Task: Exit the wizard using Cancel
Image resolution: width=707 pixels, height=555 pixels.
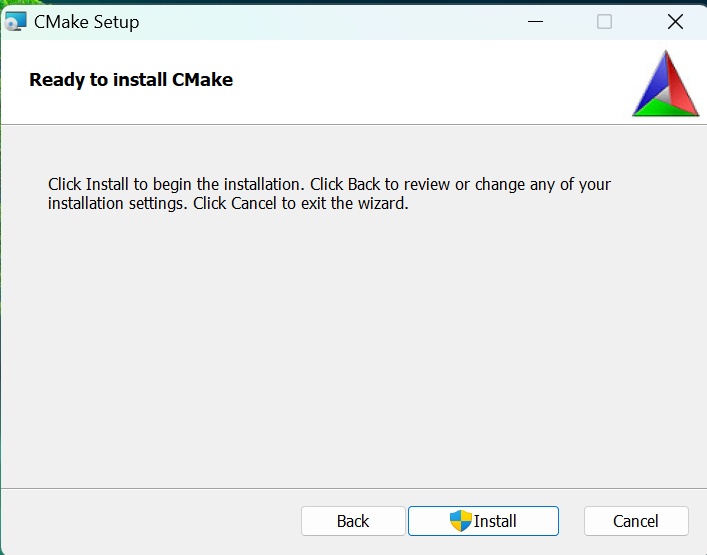Action: tap(636, 521)
